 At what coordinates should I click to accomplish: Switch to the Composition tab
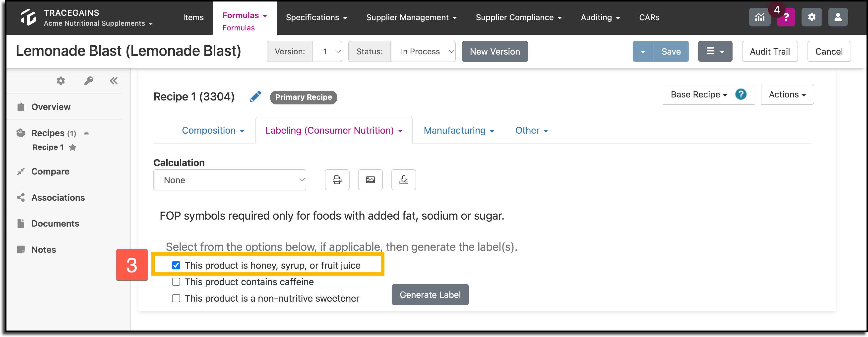coord(213,131)
